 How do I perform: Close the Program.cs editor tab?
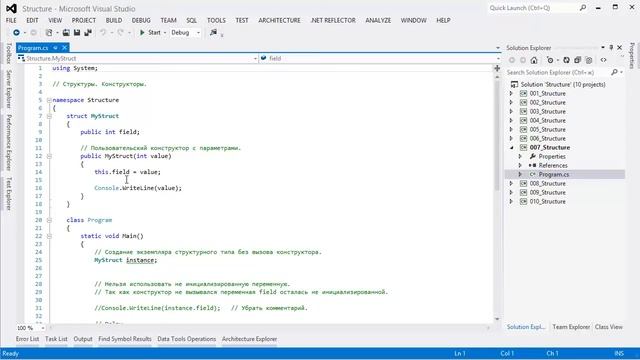click(x=64, y=48)
